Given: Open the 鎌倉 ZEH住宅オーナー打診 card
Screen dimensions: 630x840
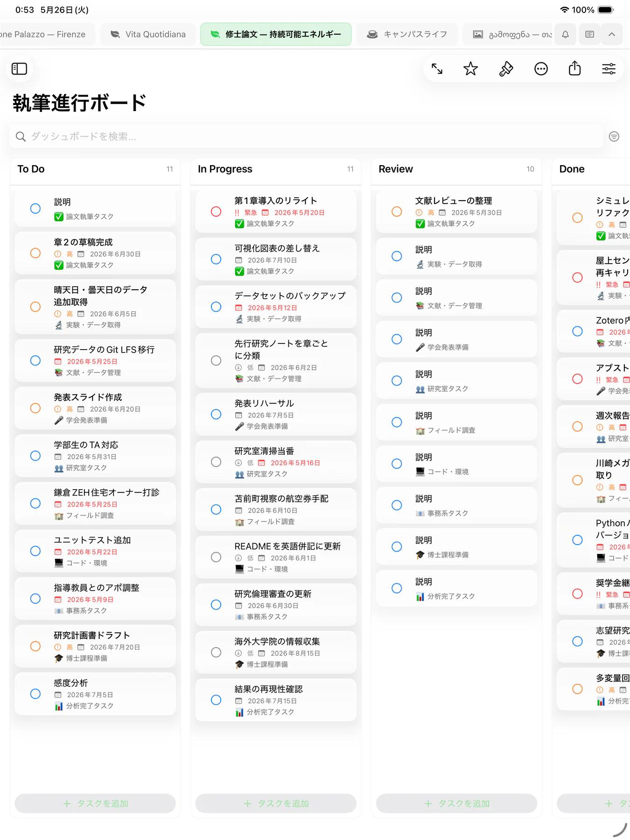Looking at the screenshot, I should (95, 504).
